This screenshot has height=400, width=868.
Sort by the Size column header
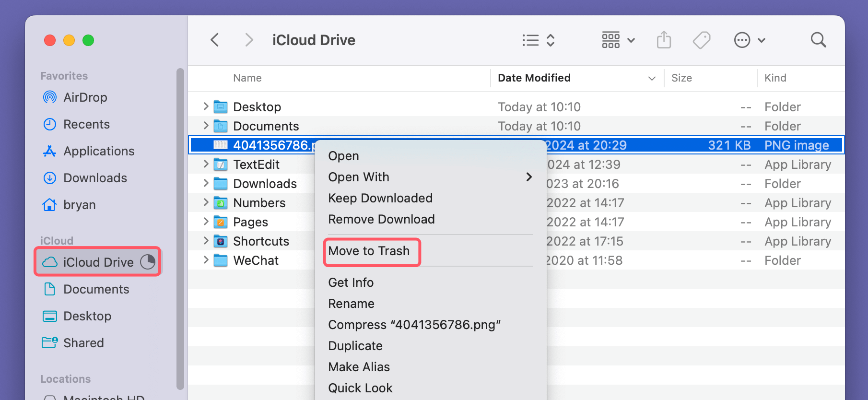click(x=681, y=78)
